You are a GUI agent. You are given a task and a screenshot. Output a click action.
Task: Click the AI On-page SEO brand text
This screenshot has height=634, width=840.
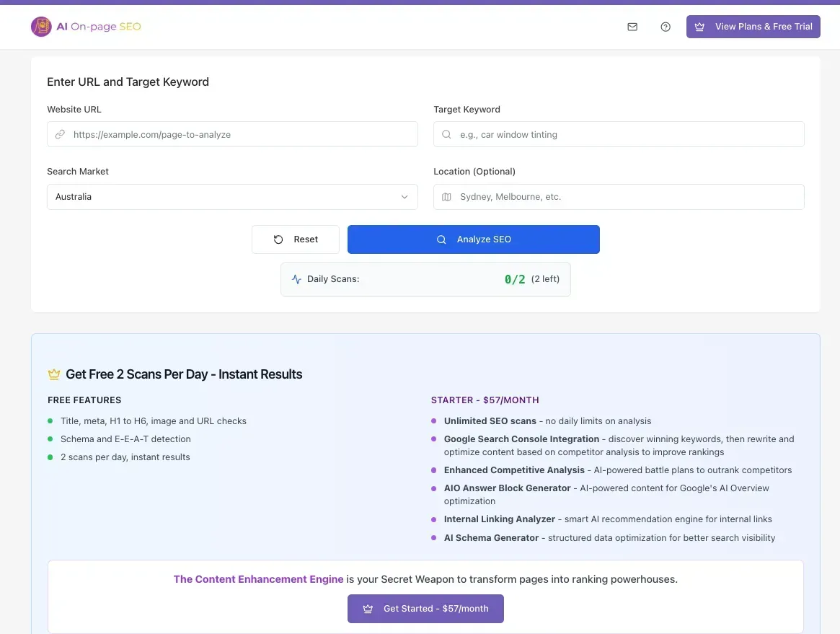[x=98, y=27]
